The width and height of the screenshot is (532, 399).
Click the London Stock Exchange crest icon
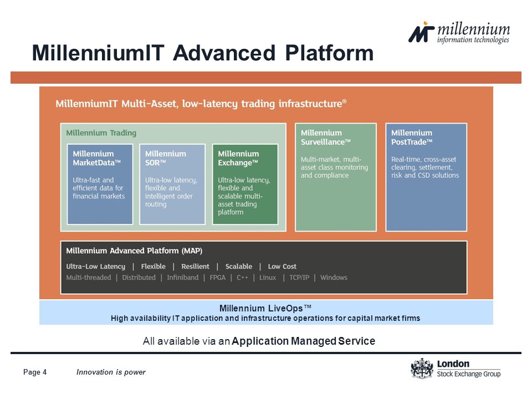click(x=422, y=368)
